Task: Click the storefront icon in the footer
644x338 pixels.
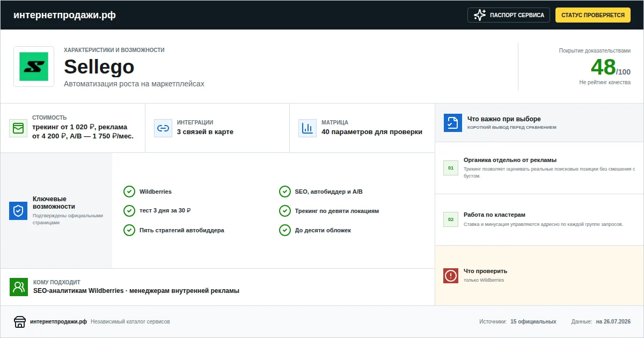Action: pos(20,322)
